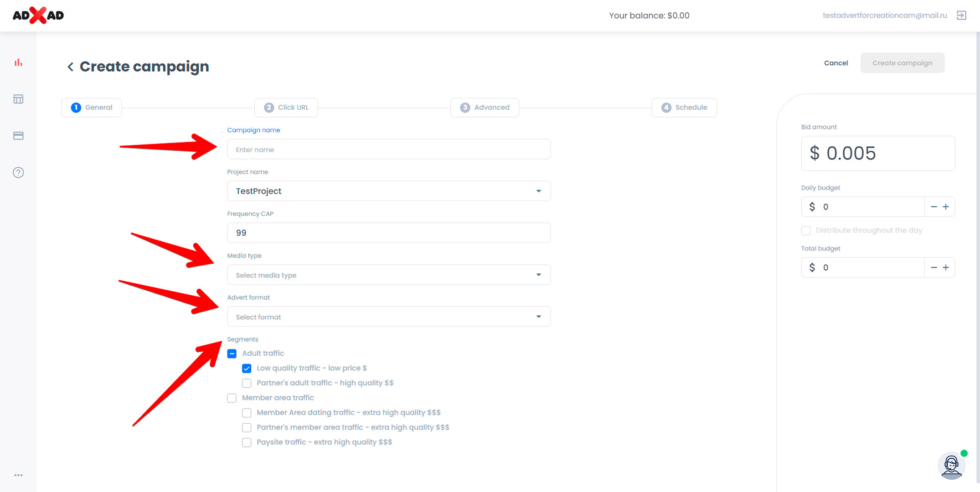
Task: Expand the Project name dropdown
Action: (388, 191)
